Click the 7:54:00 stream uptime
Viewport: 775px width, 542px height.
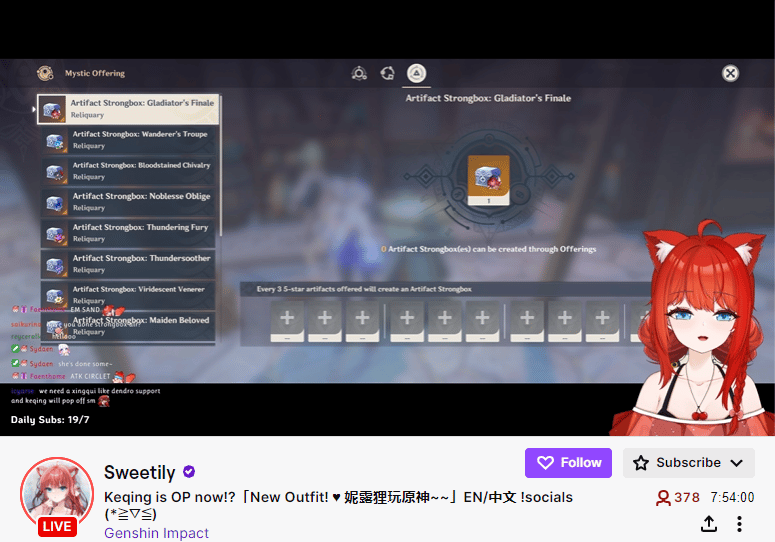point(732,497)
